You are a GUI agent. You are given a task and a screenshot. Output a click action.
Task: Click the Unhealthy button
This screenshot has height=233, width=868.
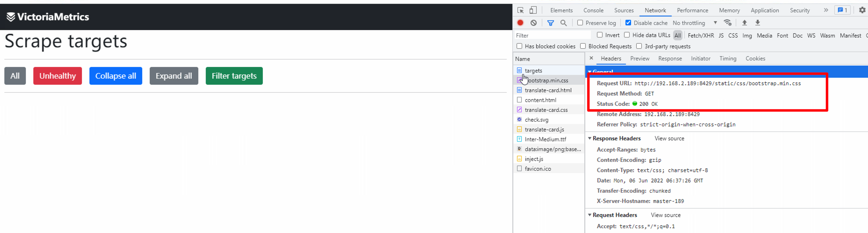tap(58, 76)
